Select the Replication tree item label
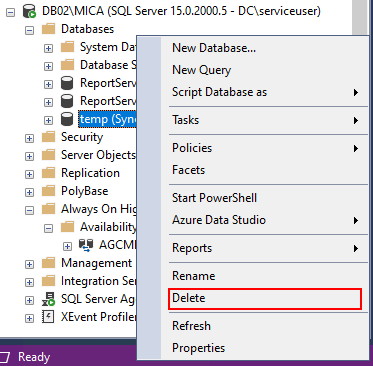This screenshot has height=366, width=373. pos(90,173)
